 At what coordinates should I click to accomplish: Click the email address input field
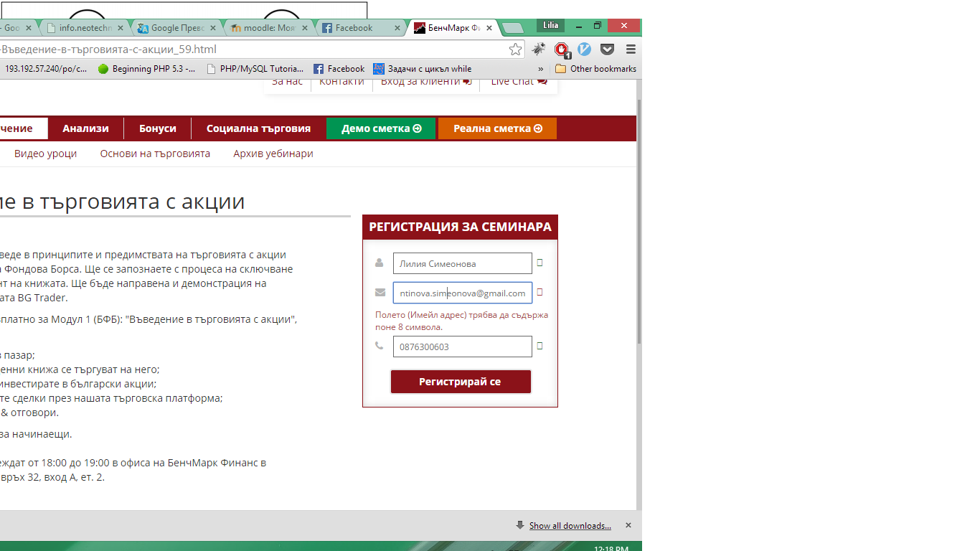462,293
